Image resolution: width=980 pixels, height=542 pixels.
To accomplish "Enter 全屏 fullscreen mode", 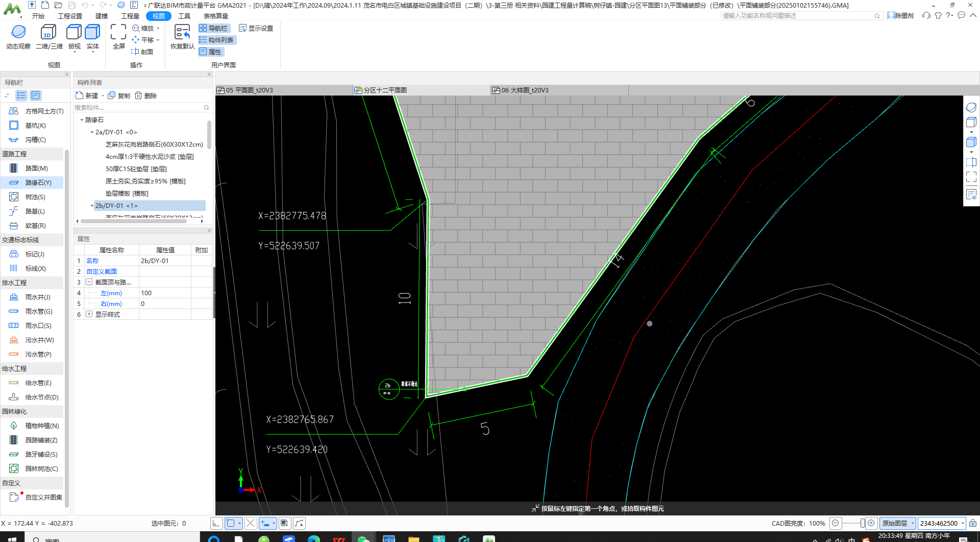I will [118, 37].
